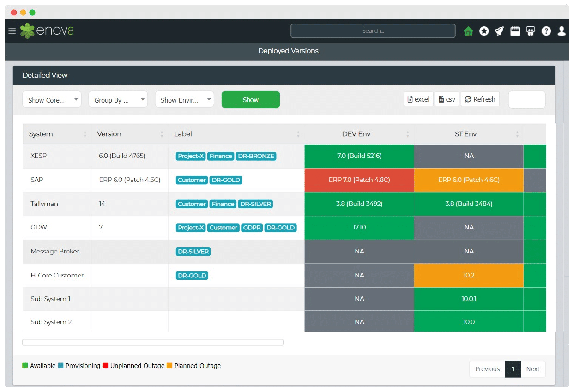Export table to excel
The height and width of the screenshot is (392, 574).
click(x=418, y=99)
